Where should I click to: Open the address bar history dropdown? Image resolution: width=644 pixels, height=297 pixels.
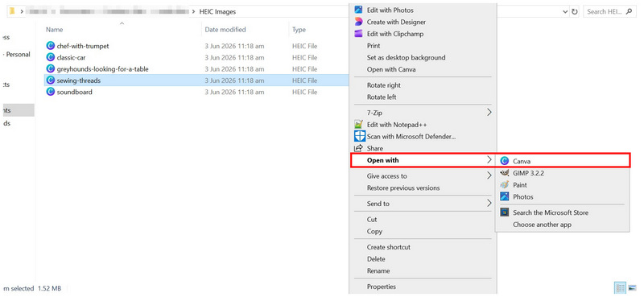click(x=566, y=11)
